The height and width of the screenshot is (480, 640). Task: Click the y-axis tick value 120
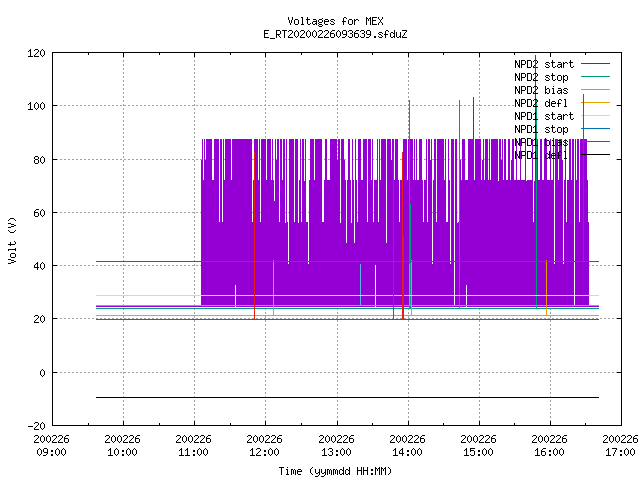pos(36,53)
